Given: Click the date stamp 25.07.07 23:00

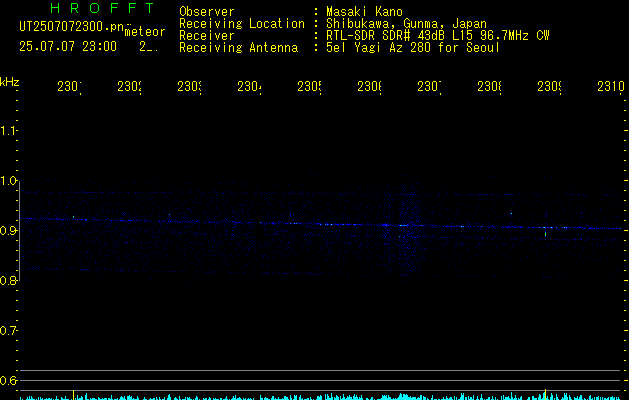Looking at the screenshot, I should click(x=68, y=47).
